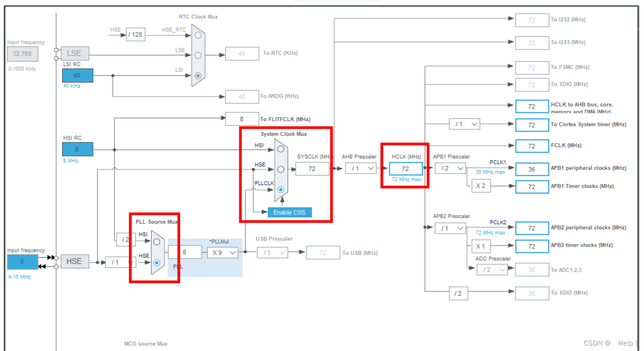Click the APB2 timer clocks value

click(532, 246)
